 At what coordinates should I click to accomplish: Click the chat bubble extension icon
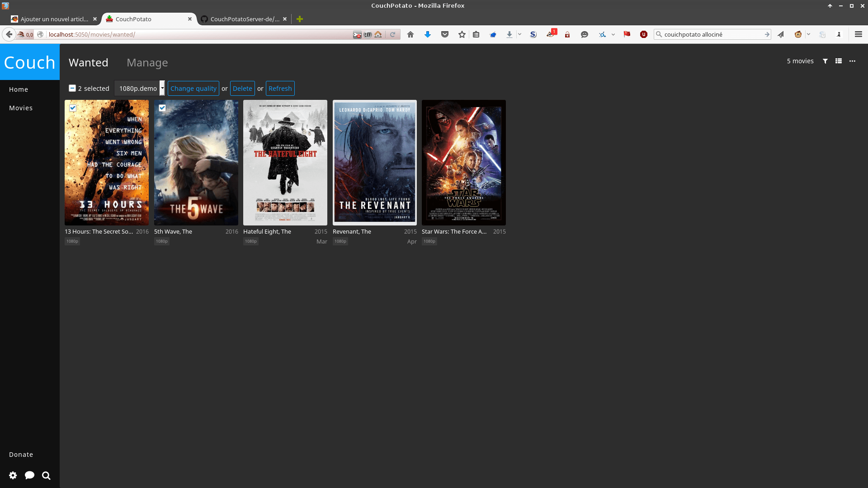(x=585, y=34)
